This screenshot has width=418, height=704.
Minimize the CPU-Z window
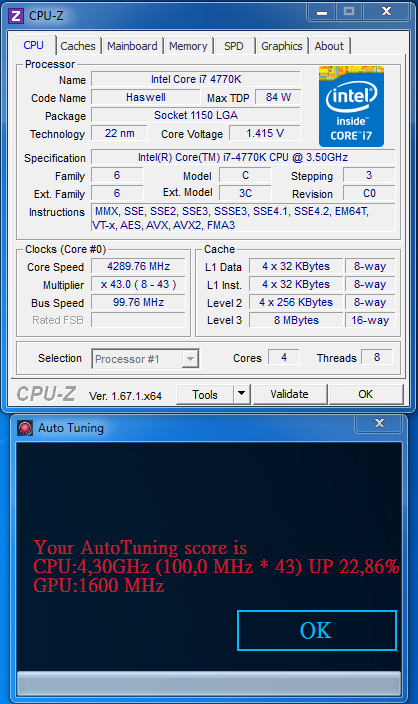(x=322, y=12)
